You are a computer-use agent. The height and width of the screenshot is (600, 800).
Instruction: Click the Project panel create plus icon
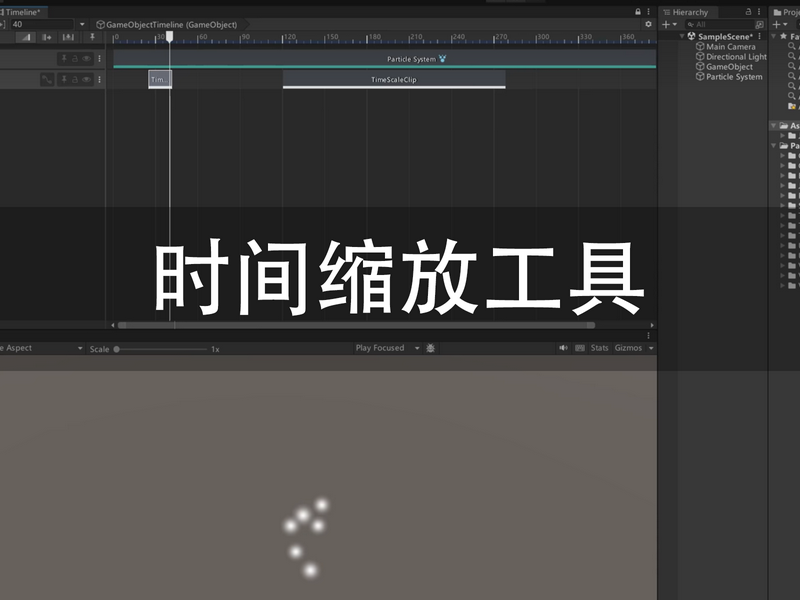pos(776,24)
